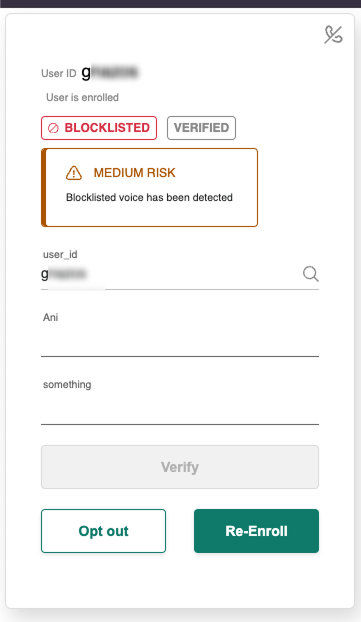Click the Verify button
The width and height of the screenshot is (361, 622).
(x=180, y=467)
